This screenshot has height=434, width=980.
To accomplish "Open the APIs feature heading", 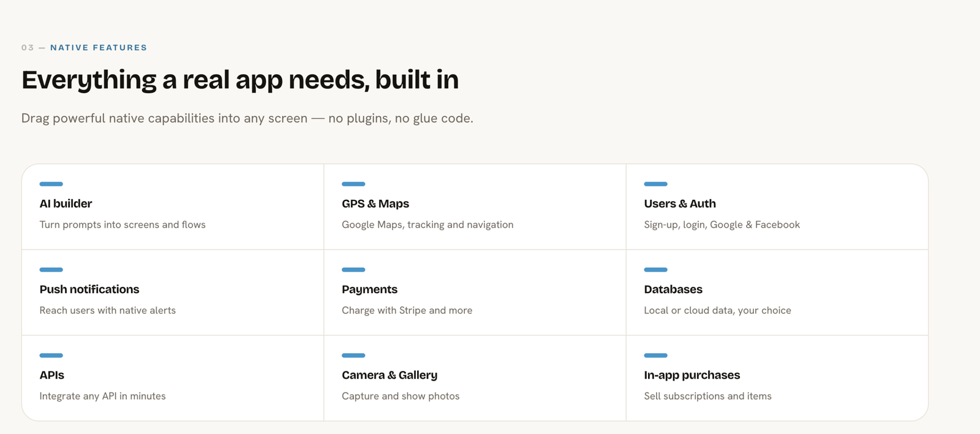I will (52, 375).
